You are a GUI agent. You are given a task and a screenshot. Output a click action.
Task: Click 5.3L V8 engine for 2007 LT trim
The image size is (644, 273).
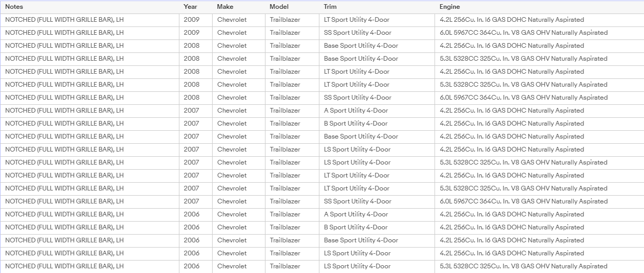coord(524,188)
